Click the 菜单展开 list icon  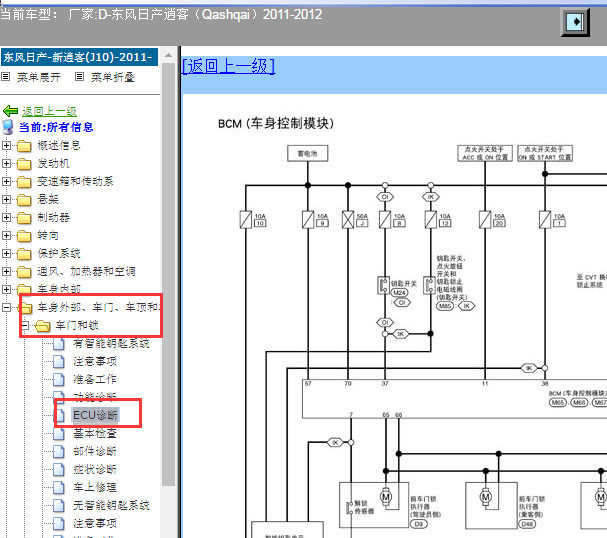[5, 77]
